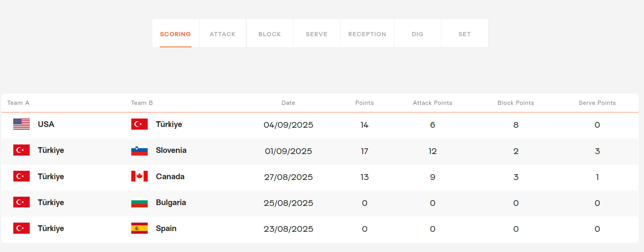Click the Canada team name

pos(170,177)
